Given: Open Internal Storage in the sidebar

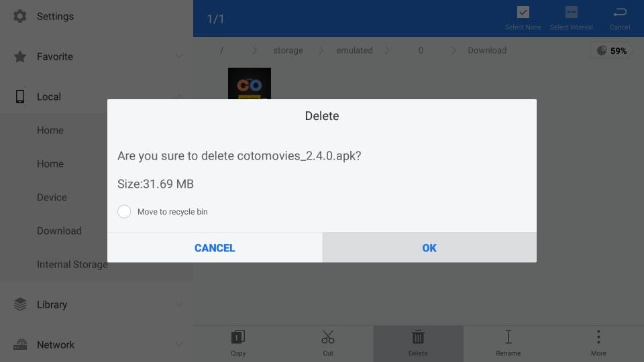Looking at the screenshot, I should 72,264.
